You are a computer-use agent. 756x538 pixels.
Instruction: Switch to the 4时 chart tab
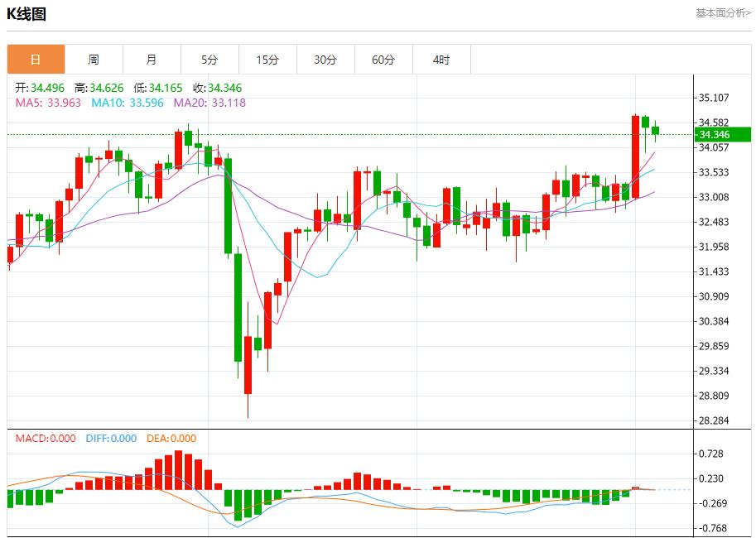(x=441, y=60)
